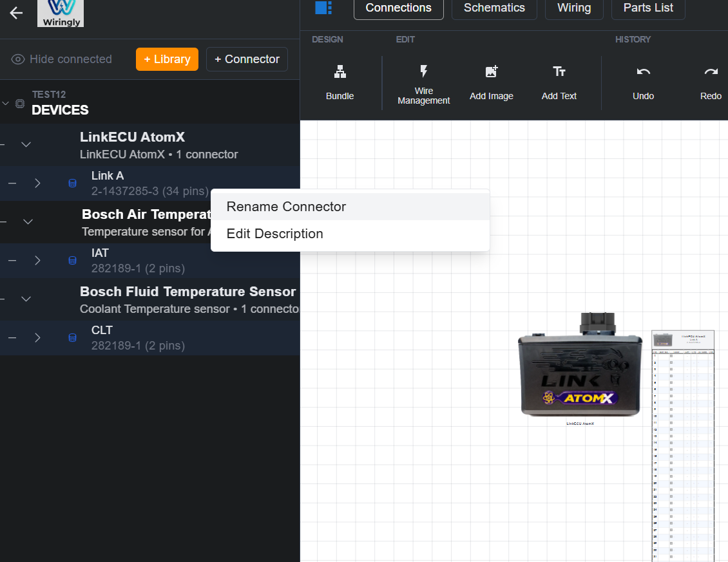This screenshot has width=728, height=562.
Task: Click the CLT connector database icon
Action: 72,337
